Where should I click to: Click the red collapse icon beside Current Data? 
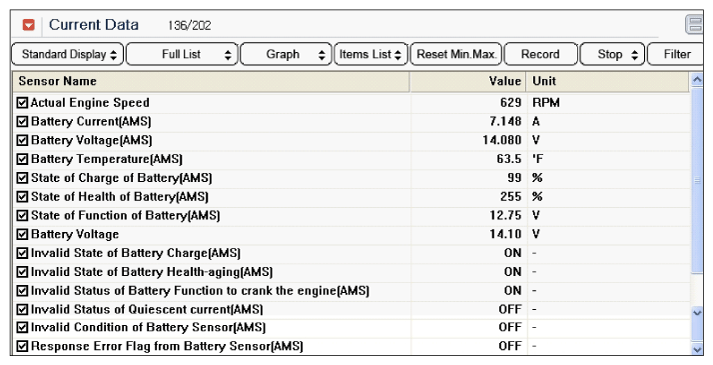pos(29,25)
